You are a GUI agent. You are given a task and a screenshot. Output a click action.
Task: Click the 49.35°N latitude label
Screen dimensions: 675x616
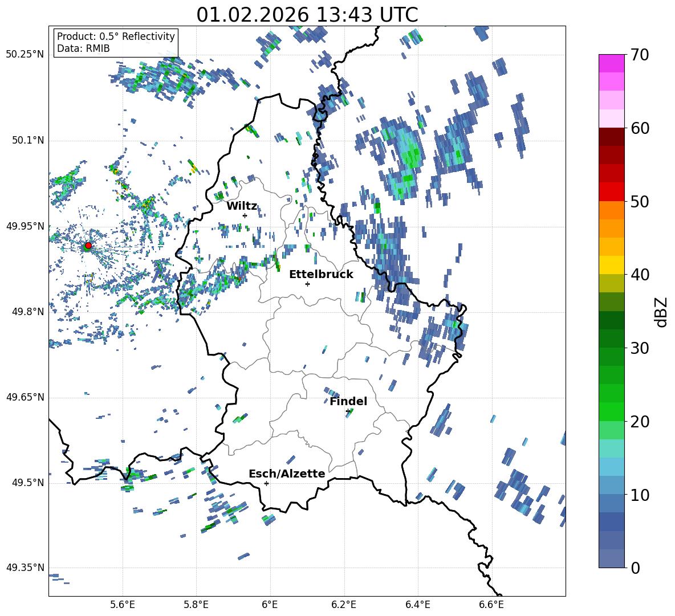coord(25,568)
